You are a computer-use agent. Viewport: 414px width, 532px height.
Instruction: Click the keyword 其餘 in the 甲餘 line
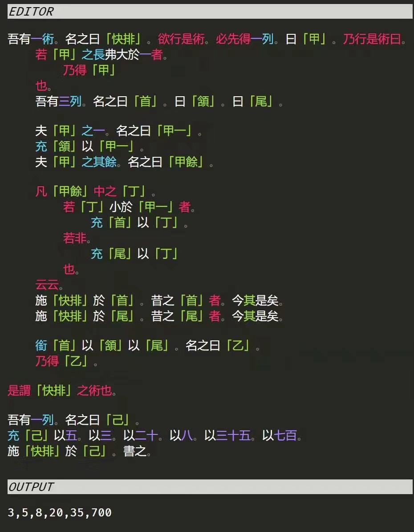[105, 162]
